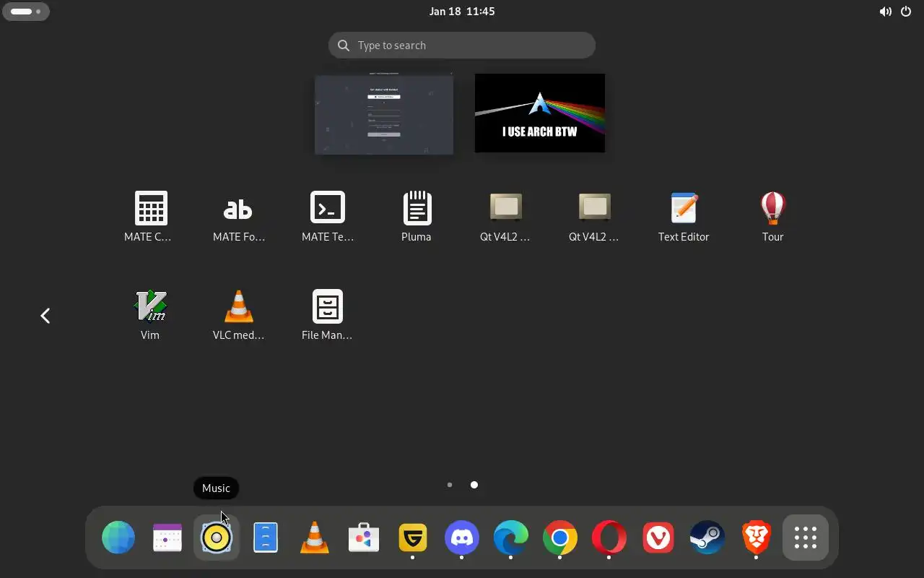This screenshot has height=578, width=924.
Task: Open the Software store in the dock
Action: 364,538
